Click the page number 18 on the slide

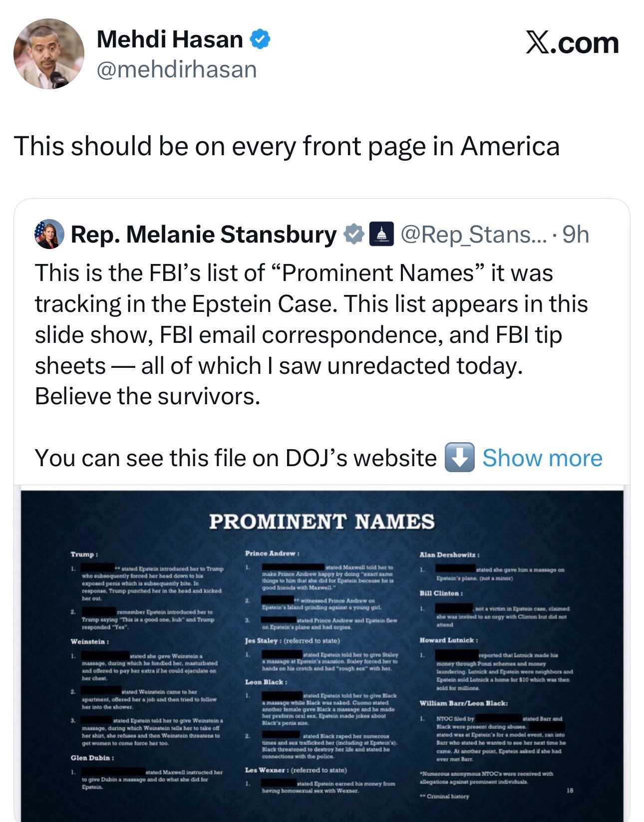click(x=571, y=790)
